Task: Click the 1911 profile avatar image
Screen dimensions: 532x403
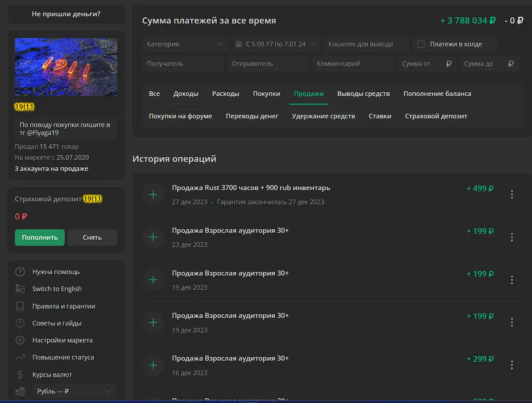Action: tap(66, 67)
